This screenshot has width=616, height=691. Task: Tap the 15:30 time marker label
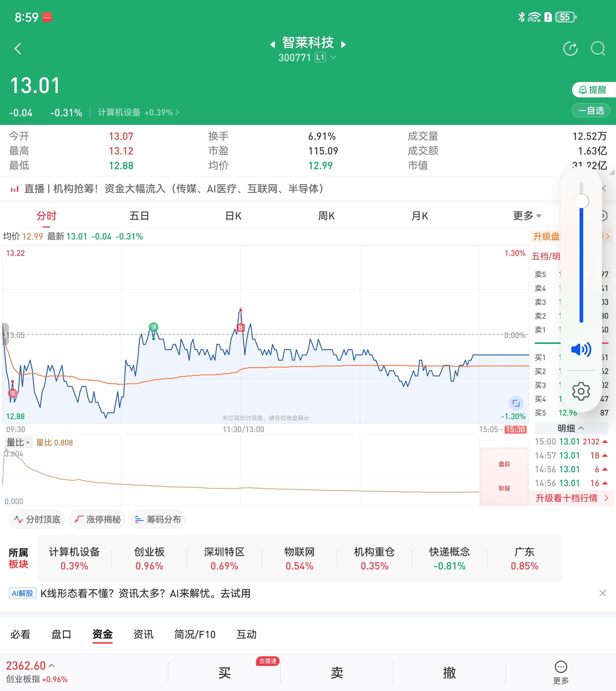pyautogui.click(x=515, y=430)
